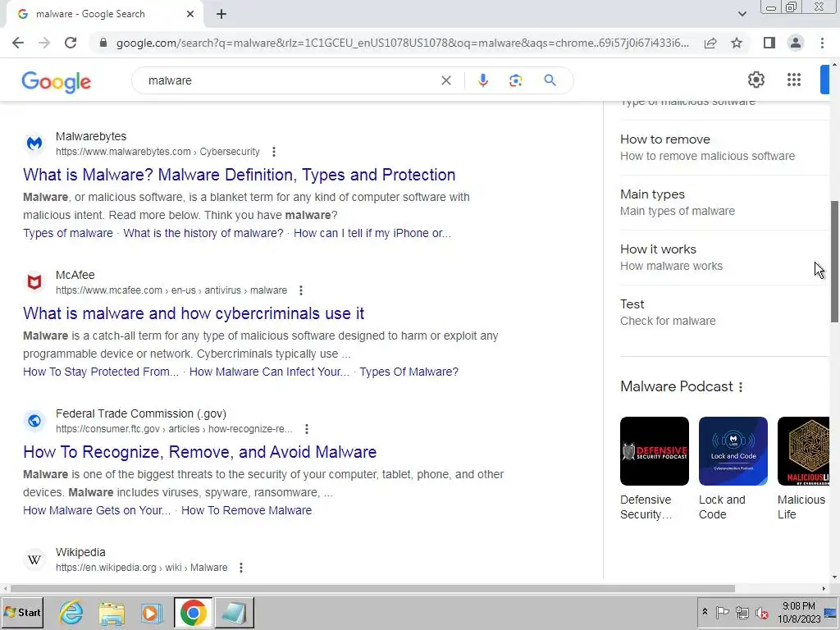Select the address bar URL
Viewport: 840px width, 630px height.
[x=402, y=43]
